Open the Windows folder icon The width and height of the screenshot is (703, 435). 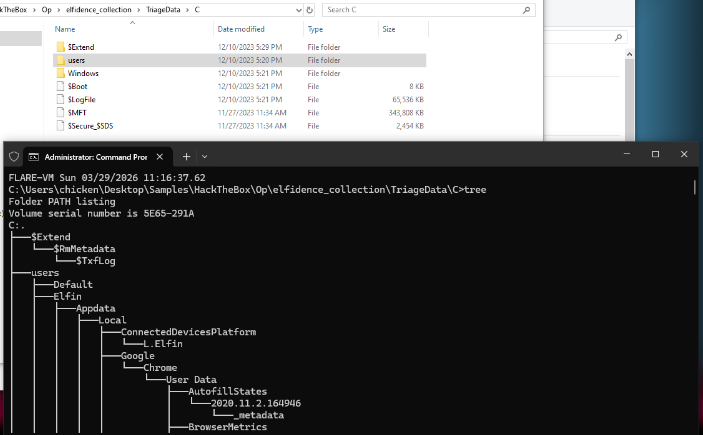pos(60,73)
